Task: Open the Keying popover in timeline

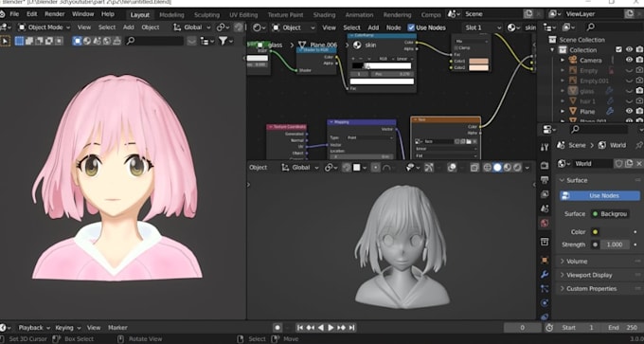Action: click(68, 328)
